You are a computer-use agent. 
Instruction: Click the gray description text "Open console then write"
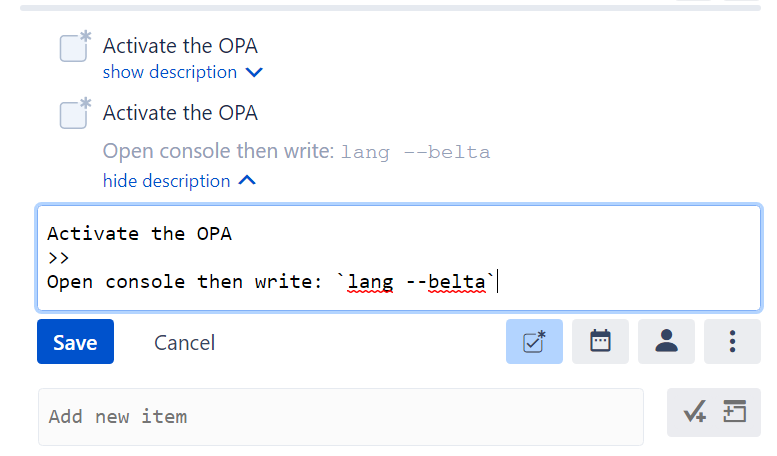click(218, 152)
